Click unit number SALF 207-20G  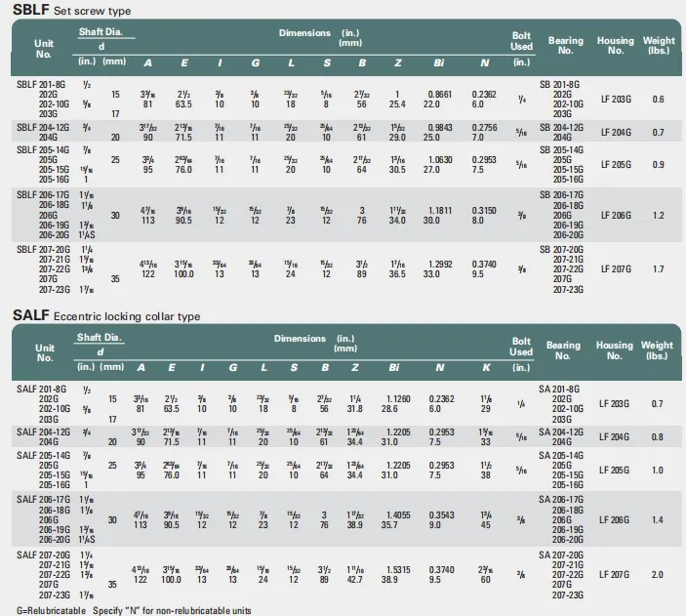(36, 555)
